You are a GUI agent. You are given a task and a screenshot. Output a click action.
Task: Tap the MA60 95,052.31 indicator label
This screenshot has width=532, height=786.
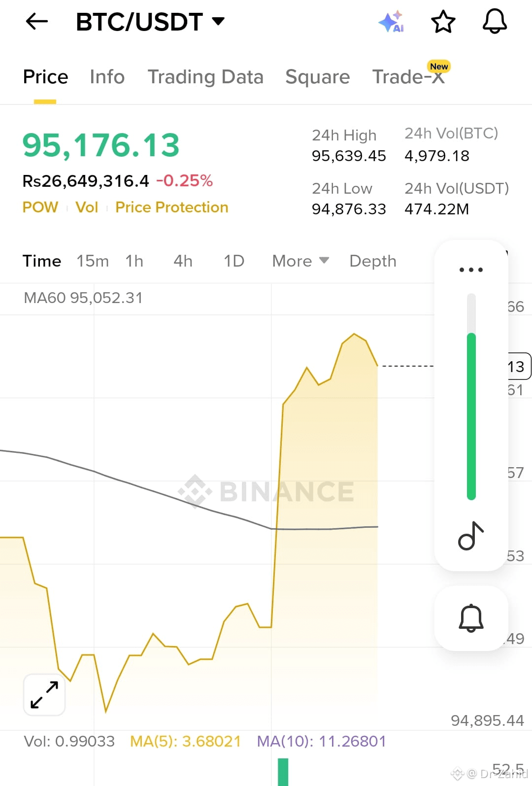83,298
